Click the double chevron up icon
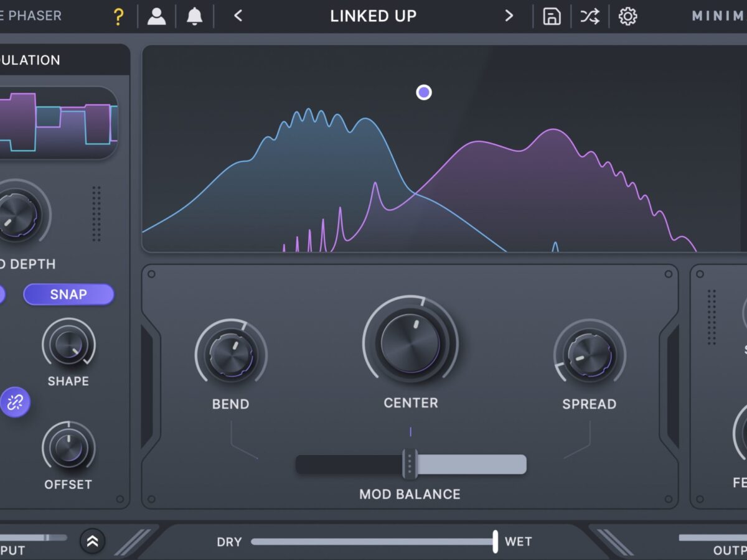This screenshot has width=747, height=560. (x=93, y=541)
